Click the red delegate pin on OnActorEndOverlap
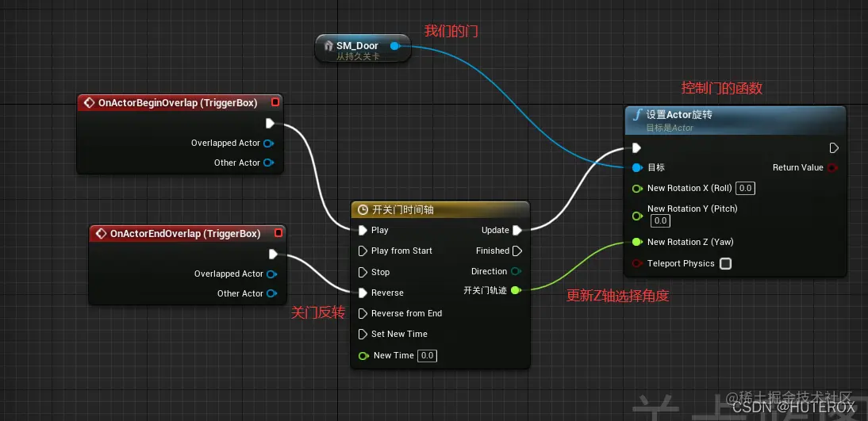Screen dimensions: 868x421 pos(278,233)
